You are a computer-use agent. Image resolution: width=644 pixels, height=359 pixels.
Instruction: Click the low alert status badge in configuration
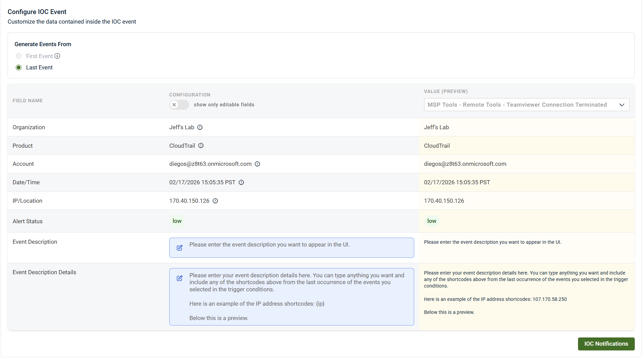(x=177, y=221)
